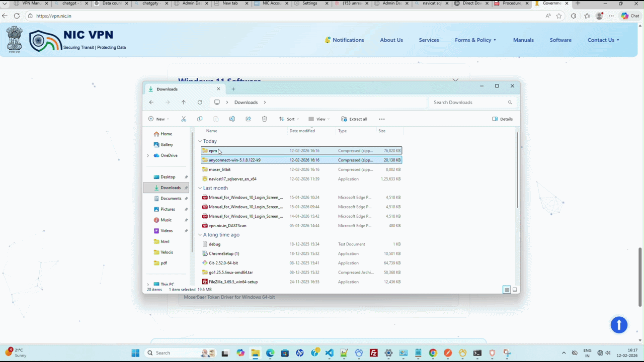Delete selected items with trash icon
The height and width of the screenshot is (362, 644).
pyautogui.click(x=264, y=119)
